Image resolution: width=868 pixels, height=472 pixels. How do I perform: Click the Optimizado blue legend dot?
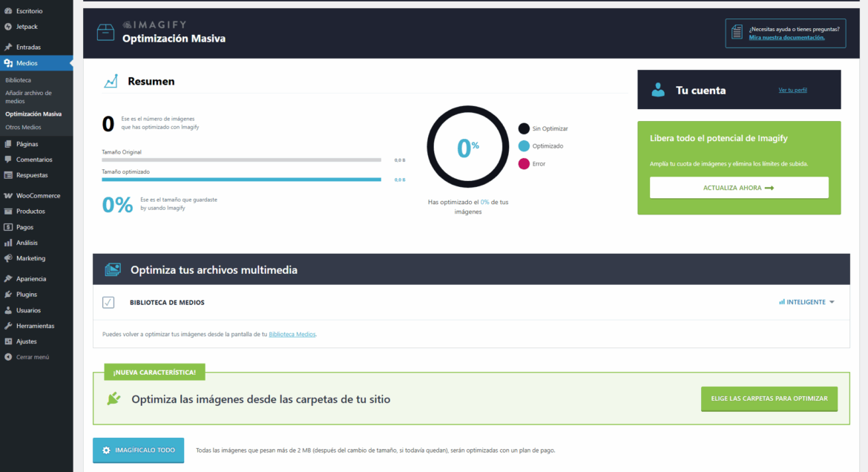click(524, 146)
